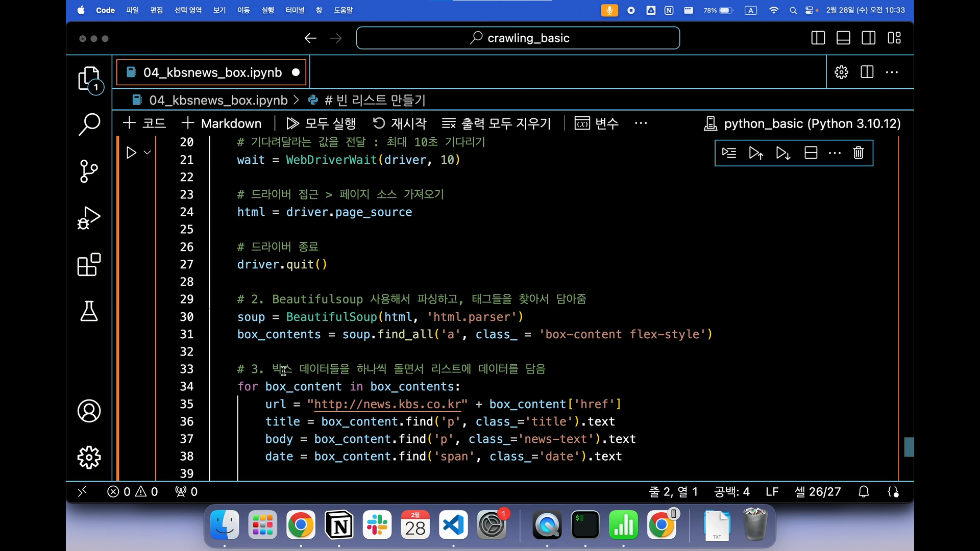Open the Source Control view
The width and height of the screenshot is (980, 551).
coord(89,171)
